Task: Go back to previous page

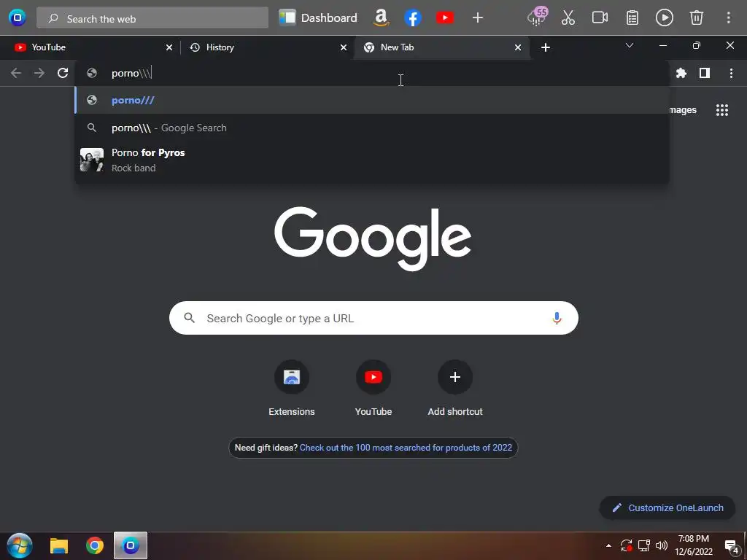Action: point(16,74)
